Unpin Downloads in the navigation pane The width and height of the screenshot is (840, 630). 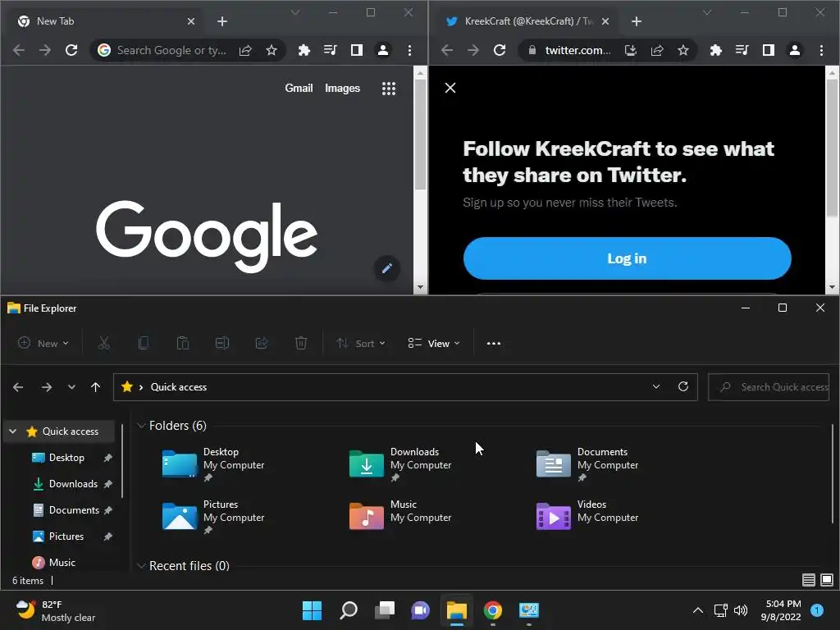click(x=107, y=484)
